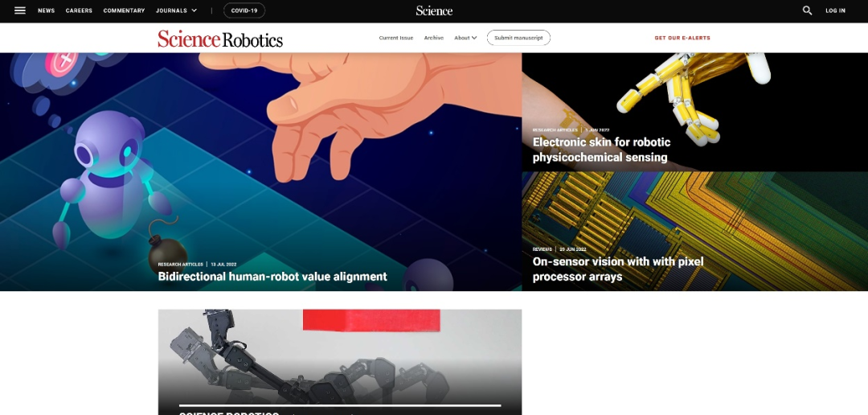Screen dimensions: 868x415
Task: Click Submit manuscript button
Action: click(x=518, y=38)
